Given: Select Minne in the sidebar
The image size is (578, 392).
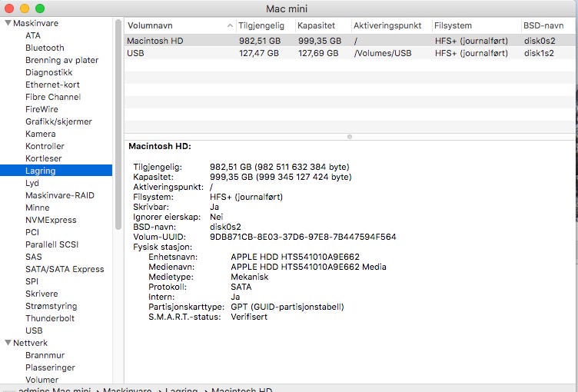Looking at the screenshot, I should pyautogui.click(x=37, y=208).
